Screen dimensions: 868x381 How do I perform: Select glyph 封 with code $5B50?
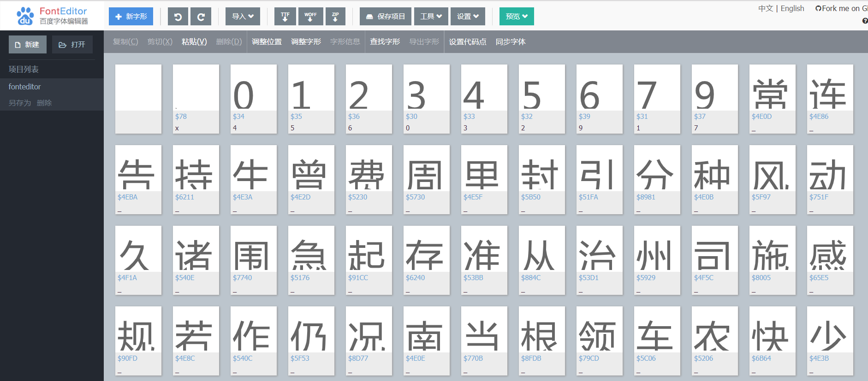pyautogui.click(x=542, y=180)
